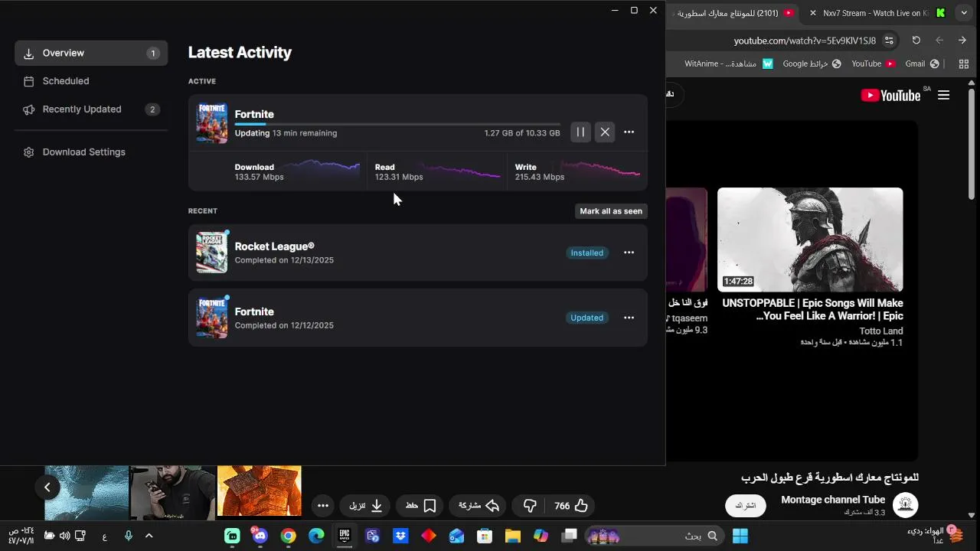Click the Updated badge on Fortnite
Screen dimensions: 980x551
tap(587, 318)
